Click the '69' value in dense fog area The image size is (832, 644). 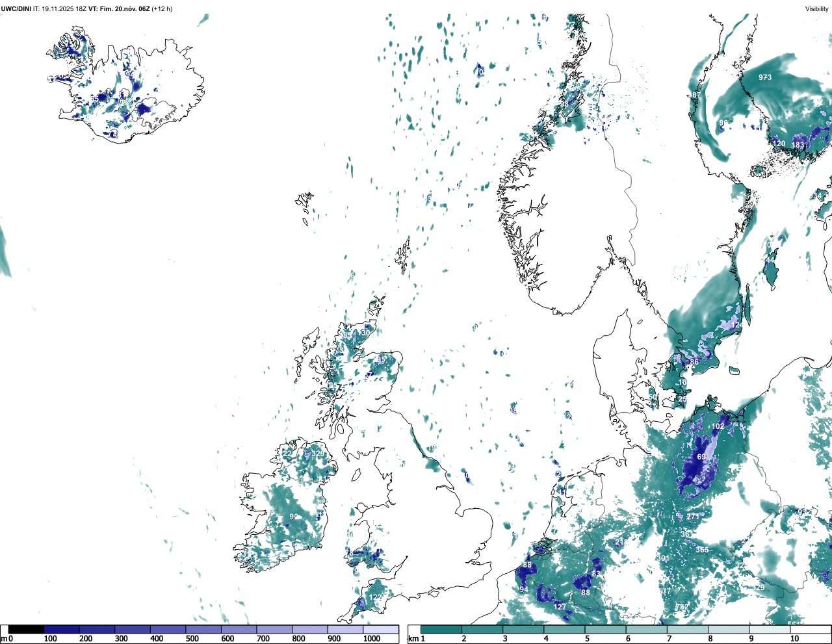coord(701,457)
